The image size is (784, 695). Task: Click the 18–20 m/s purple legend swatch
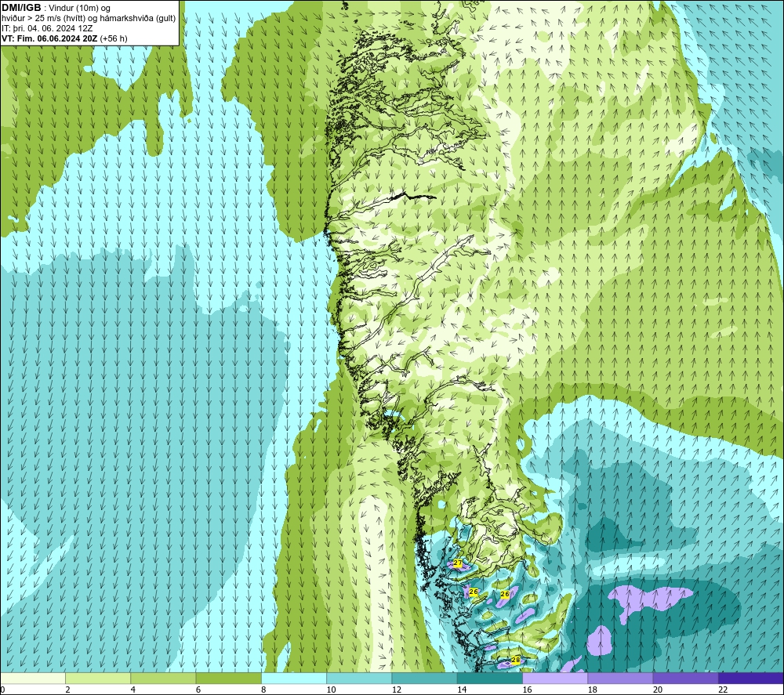point(620,678)
